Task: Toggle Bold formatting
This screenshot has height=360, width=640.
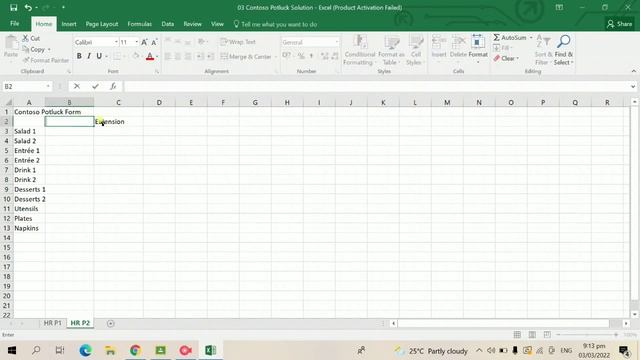Action: (x=79, y=56)
